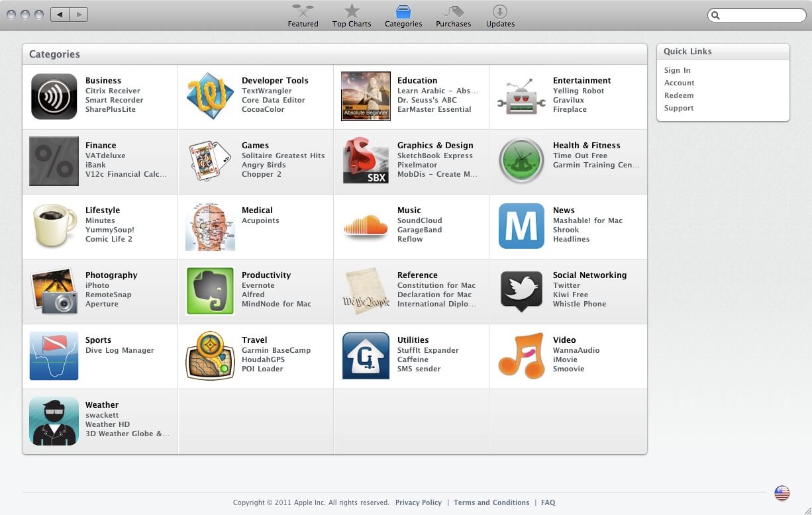
Task: Open the Purchases tab
Action: pos(454,16)
